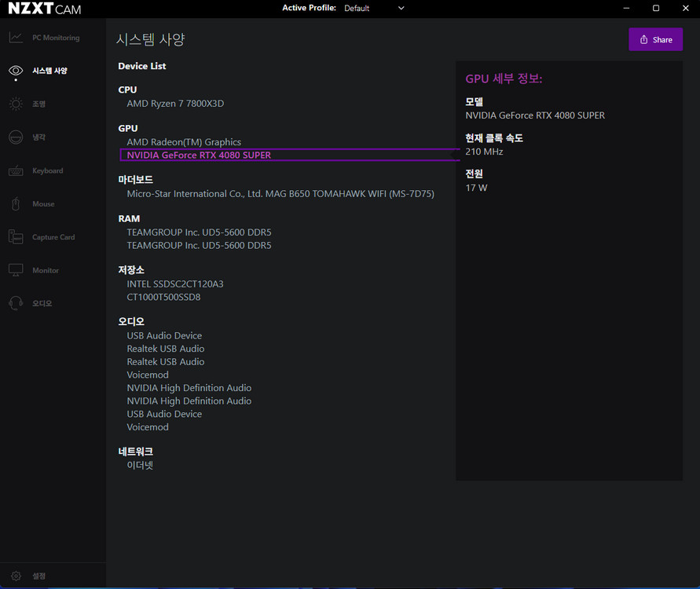
Task: Click GPU model name in details panel
Action: (535, 115)
